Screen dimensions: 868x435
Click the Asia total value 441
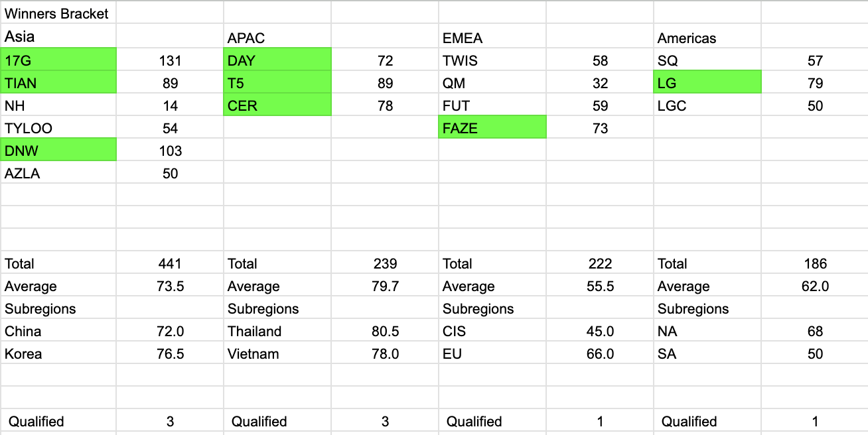pos(170,264)
